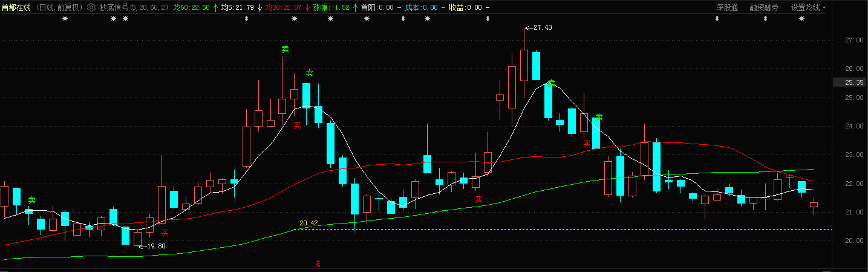The image size is (868, 272).
Task: Click the 20.00 axis price value
Action: pyautogui.click(x=853, y=240)
